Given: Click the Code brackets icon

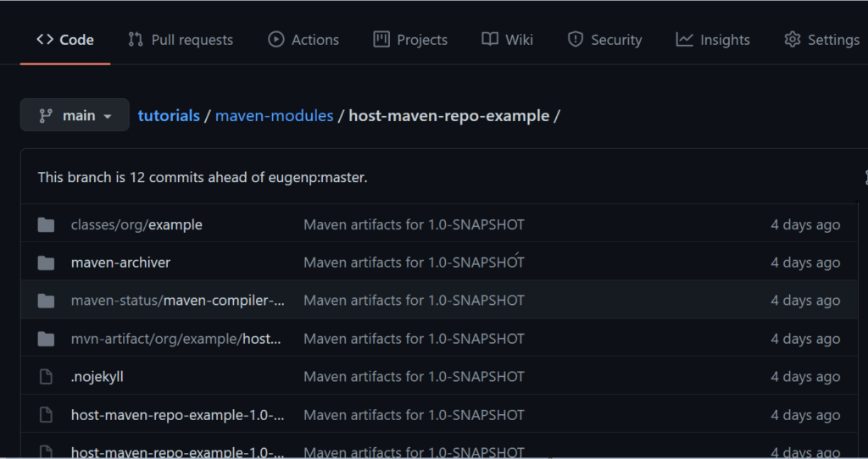Looking at the screenshot, I should [45, 39].
